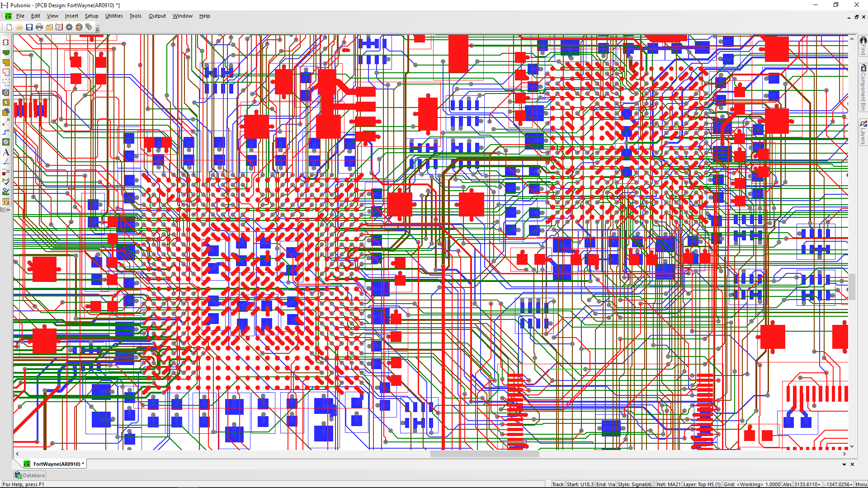Click the 'Layer: Top HS (1)' status field
Image resolution: width=868 pixels, height=488 pixels.
tap(702, 484)
